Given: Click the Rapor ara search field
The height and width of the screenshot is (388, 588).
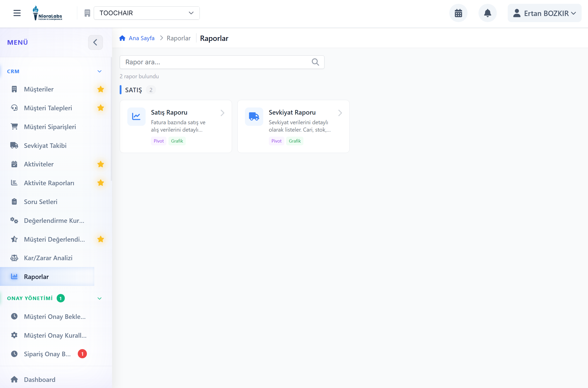Looking at the screenshot, I should [x=216, y=62].
